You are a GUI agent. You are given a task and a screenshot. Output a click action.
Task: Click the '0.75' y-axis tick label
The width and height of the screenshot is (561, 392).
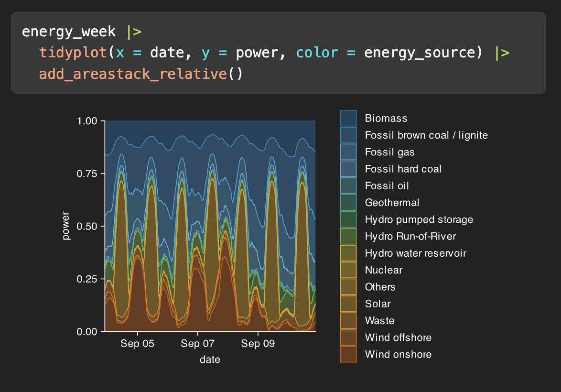pyautogui.click(x=87, y=174)
